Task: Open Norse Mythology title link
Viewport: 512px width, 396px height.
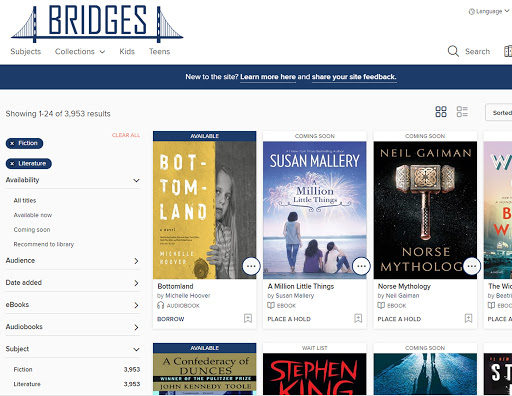Action: click(404, 286)
